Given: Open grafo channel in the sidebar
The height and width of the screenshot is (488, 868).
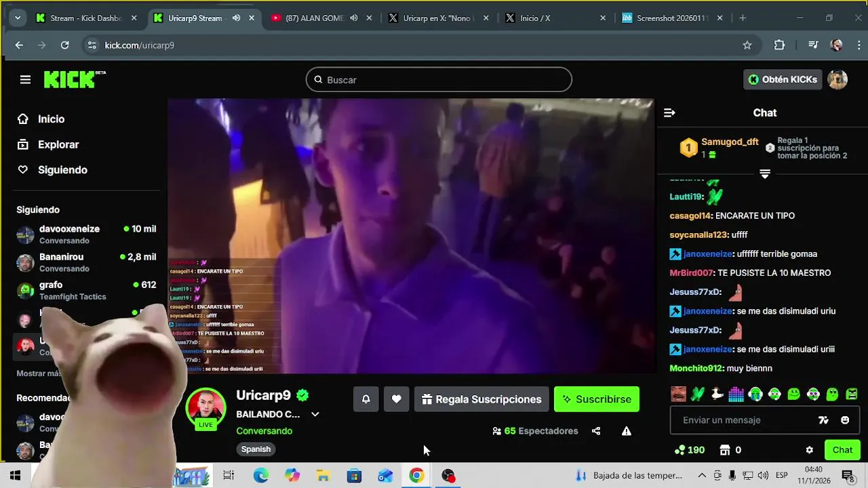Looking at the screenshot, I should 87,290.
